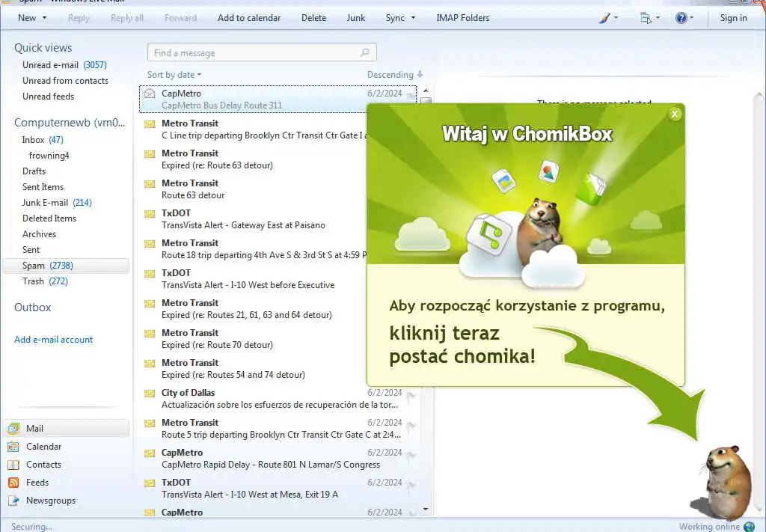
Task: Open message TransVista Alert - I-10 West before Executive
Action: pos(254,279)
